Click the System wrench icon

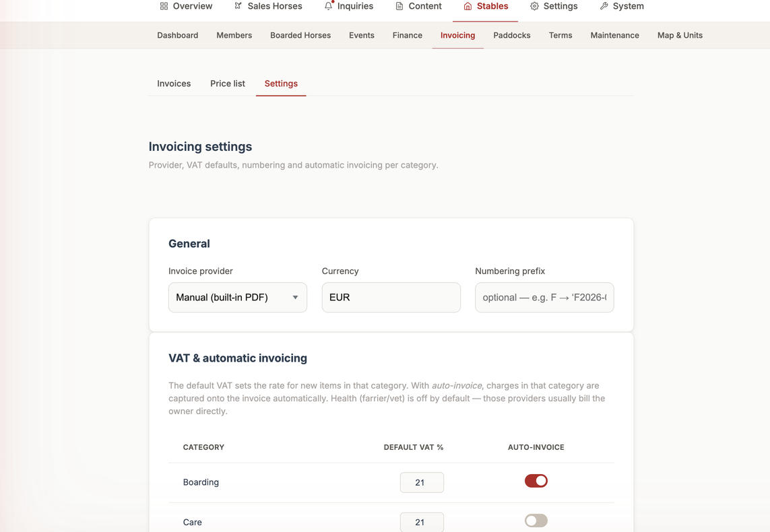tap(604, 6)
